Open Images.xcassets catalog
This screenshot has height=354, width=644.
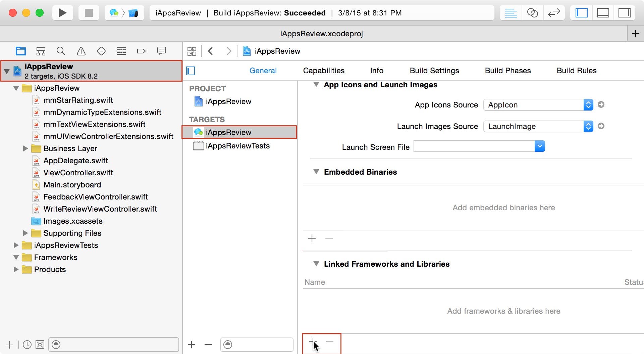point(73,221)
